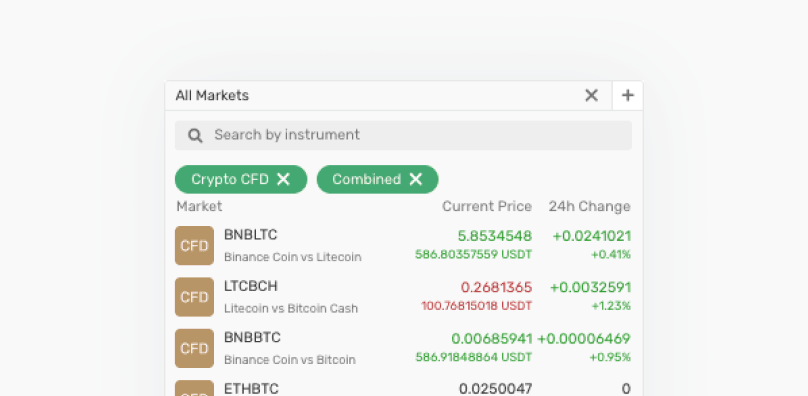Click percent change +0.41%
The width and height of the screenshot is (808, 396).
coord(611,254)
